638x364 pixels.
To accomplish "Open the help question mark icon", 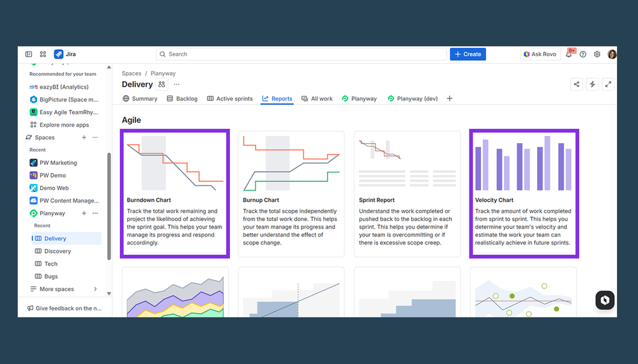I will click(583, 54).
